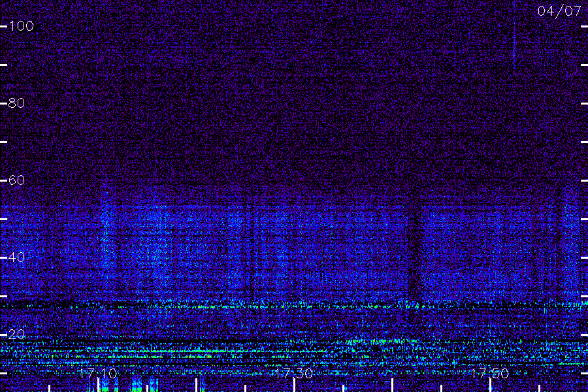Click the 80 frequency axis label

[16, 103]
